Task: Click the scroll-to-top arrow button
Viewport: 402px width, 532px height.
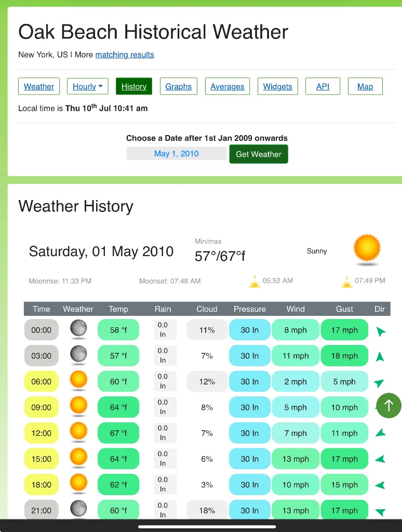Action: [x=389, y=405]
